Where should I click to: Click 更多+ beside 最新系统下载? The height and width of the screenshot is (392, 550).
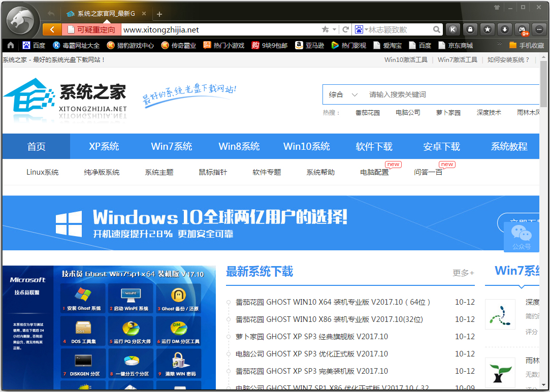coord(463,273)
